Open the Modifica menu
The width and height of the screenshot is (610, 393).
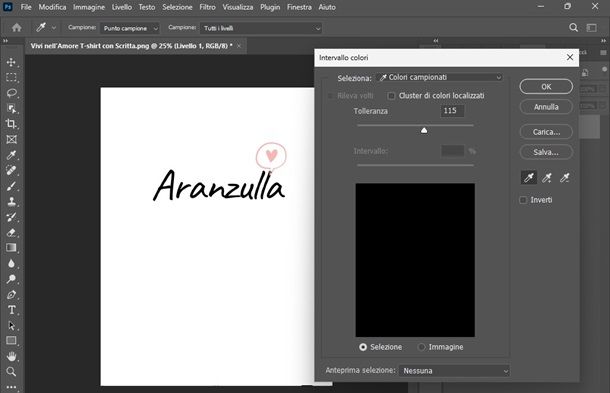tap(52, 7)
